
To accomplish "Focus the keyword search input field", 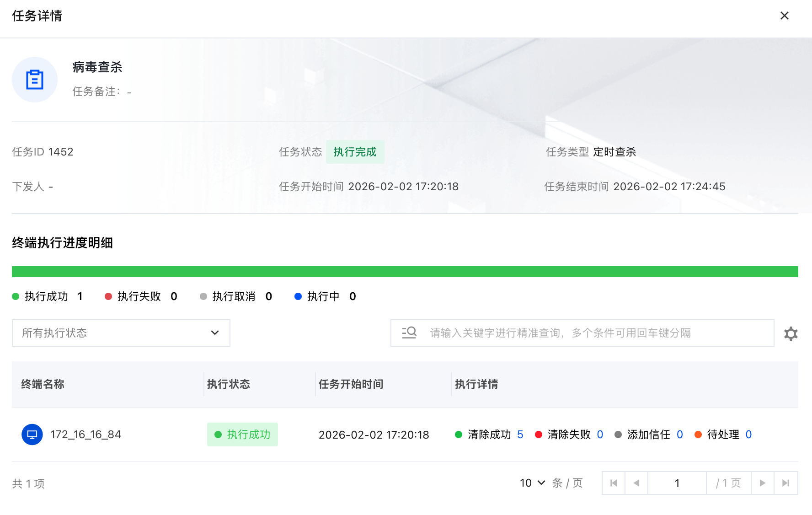I will (582, 333).
